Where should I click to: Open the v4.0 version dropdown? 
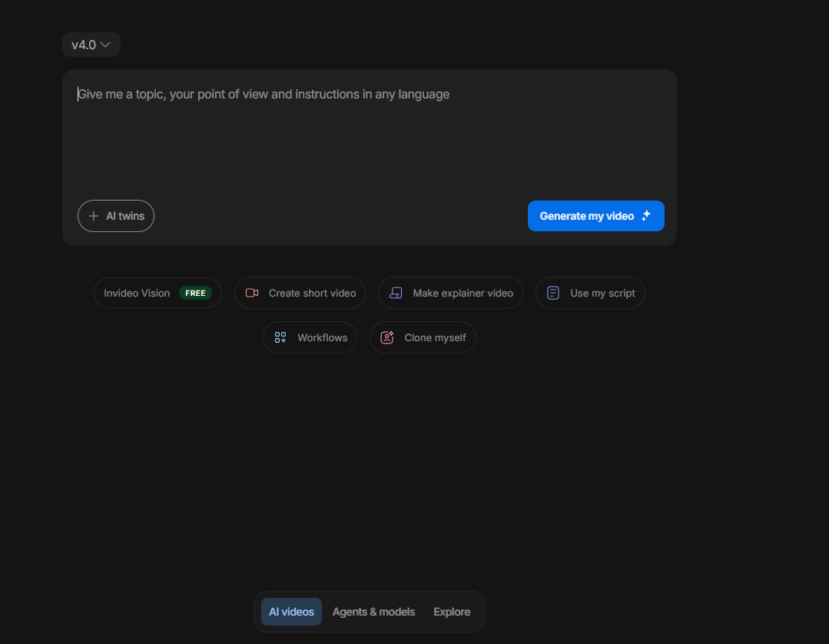pyautogui.click(x=91, y=45)
